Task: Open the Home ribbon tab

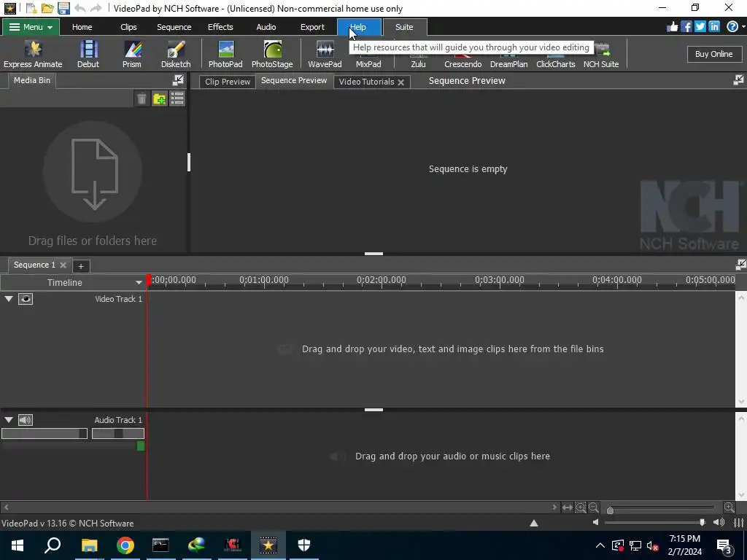Action: tap(82, 27)
